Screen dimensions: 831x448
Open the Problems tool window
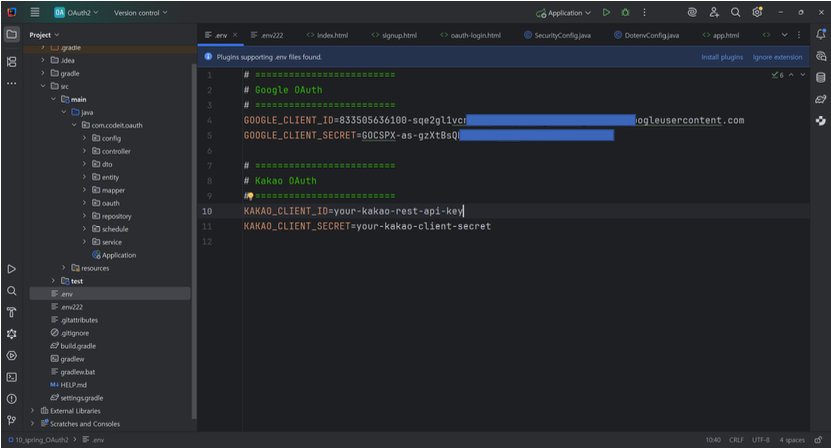click(x=11, y=399)
